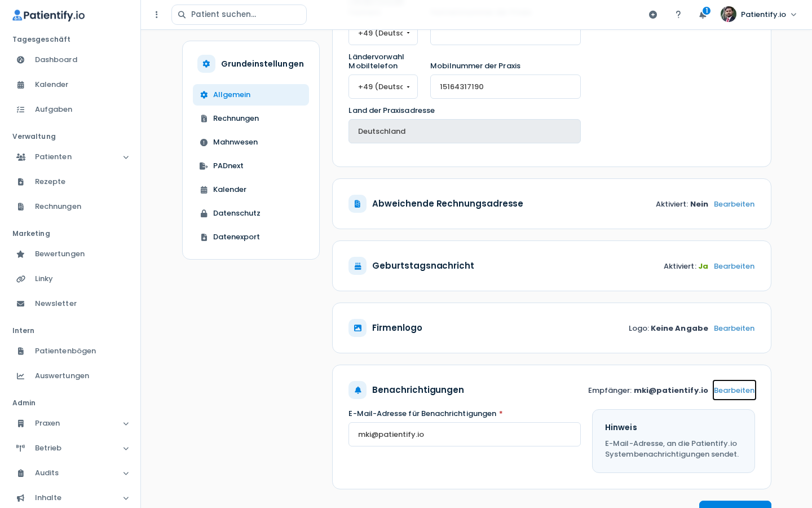Click the Patientify.io logo
The height and width of the screenshot is (508, 812).
point(48,15)
